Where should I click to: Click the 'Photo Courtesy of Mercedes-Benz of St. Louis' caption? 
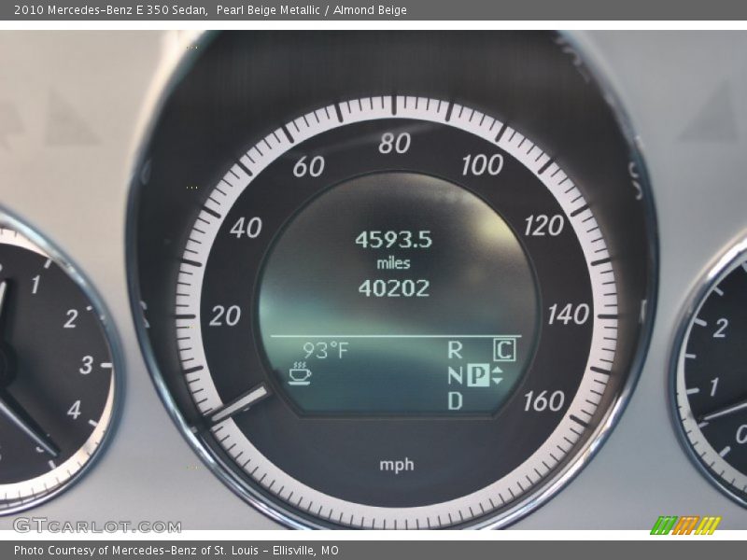136,550
